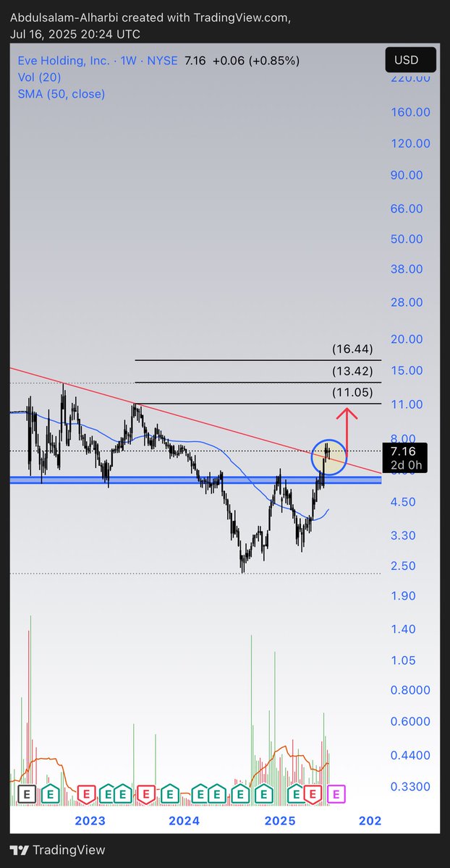Screen dimensions: 450x868
Task: Click the red E marker above the 2023 label
Action: 86,794
